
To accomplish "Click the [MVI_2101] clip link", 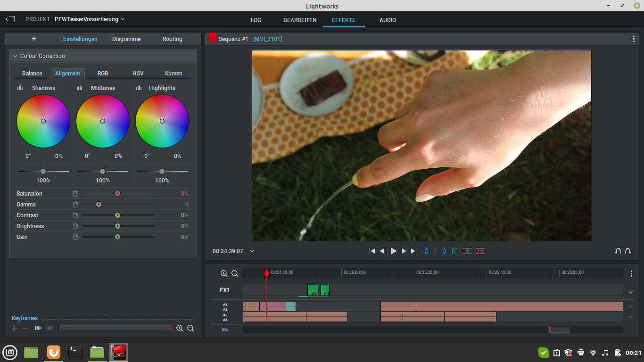I will click(267, 39).
